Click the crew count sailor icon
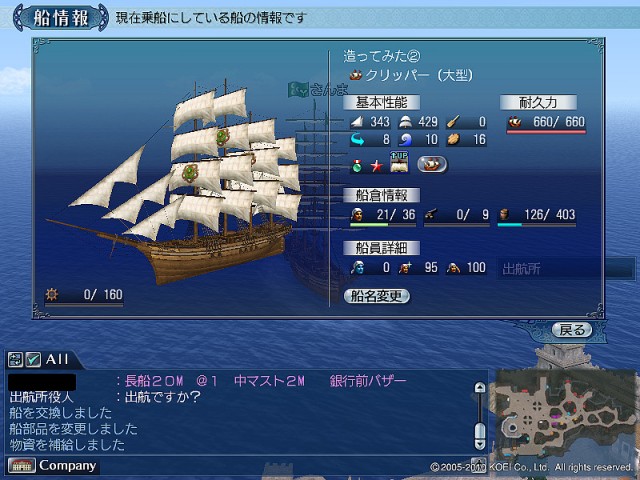 (x=357, y=214)
